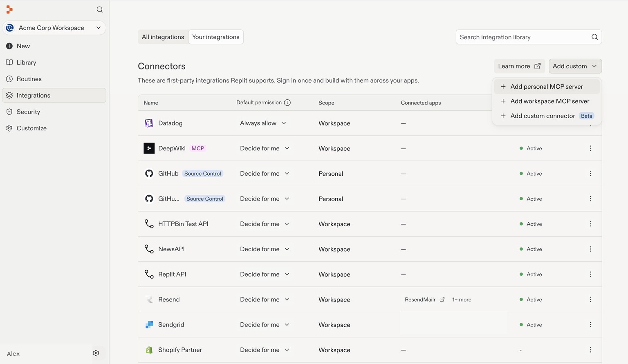Click the NewsAPI connector icon

[149, 249]
